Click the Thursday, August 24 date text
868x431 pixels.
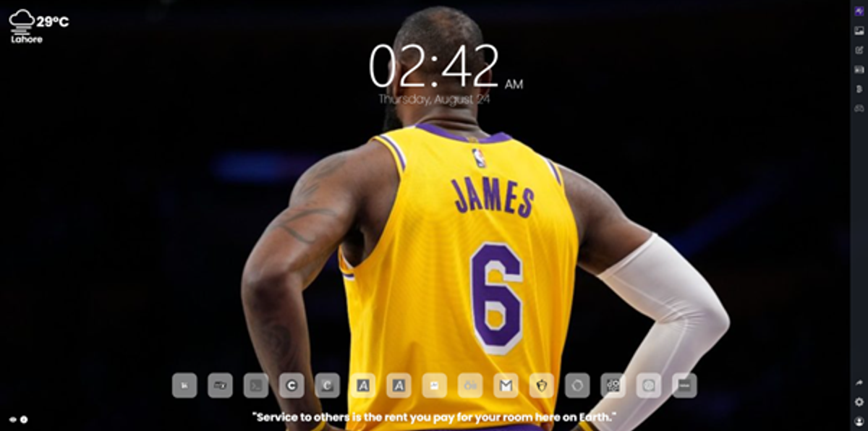coord(434,99)
